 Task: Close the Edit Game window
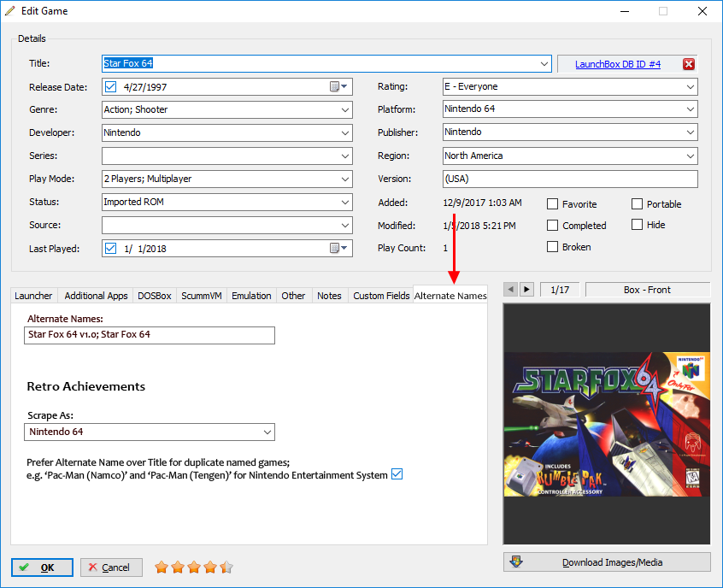tap(702, 11)
